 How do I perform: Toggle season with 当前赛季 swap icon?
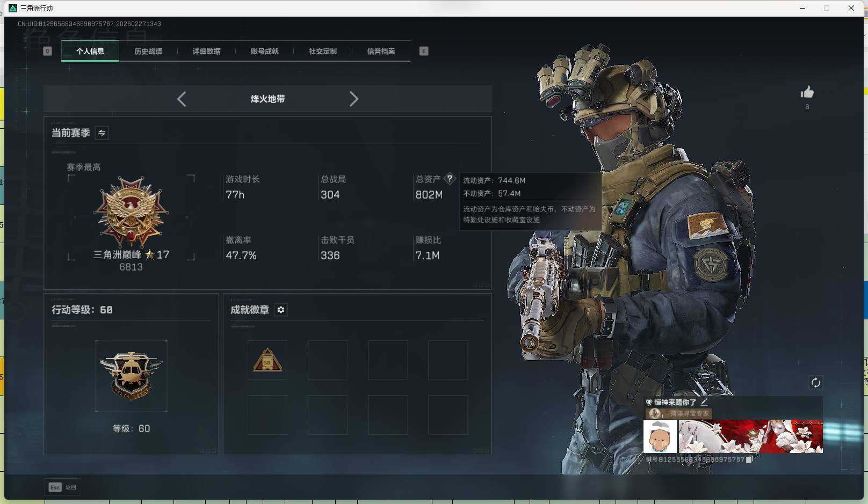pyautogui.click(x=102, y=133)
